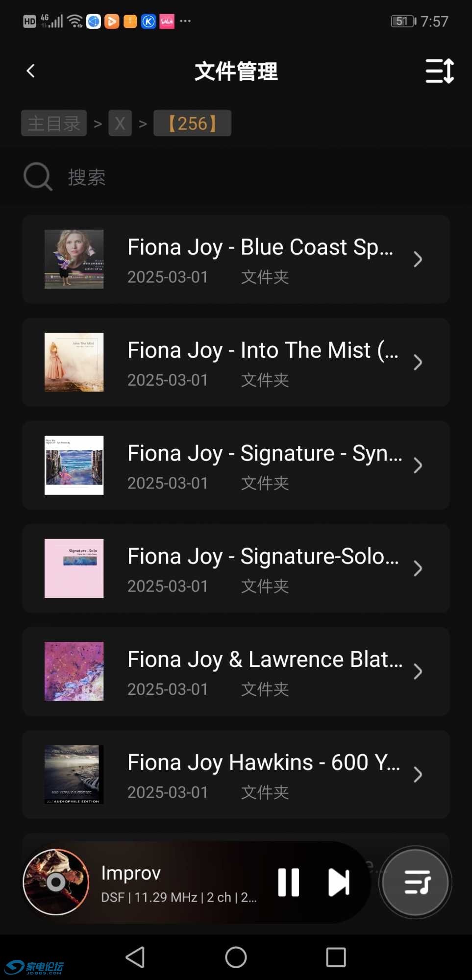
Task: Select the 【256】 breadcrumb
Action: pos(192,123)
